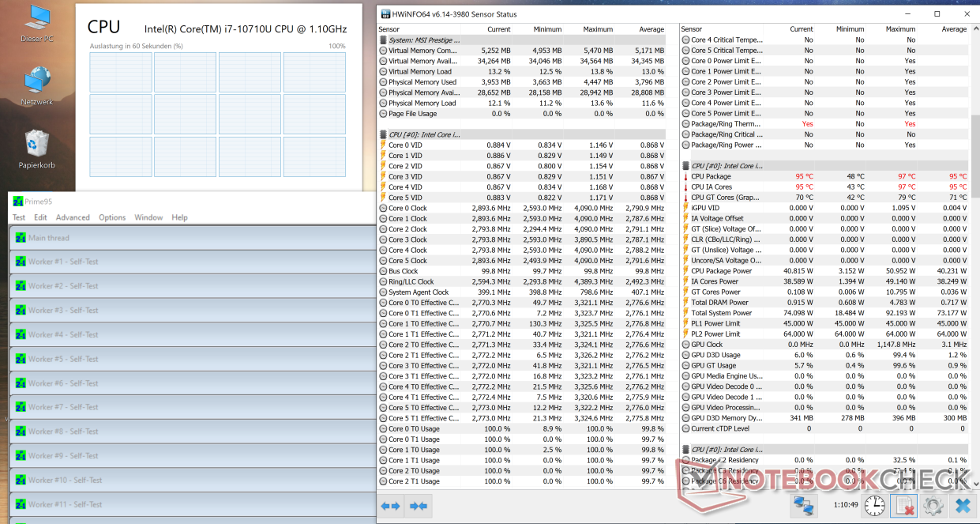The image size is (980, 524).
Task: Select the Worker #3 - Self-Test window
Action: pos(191,311)
